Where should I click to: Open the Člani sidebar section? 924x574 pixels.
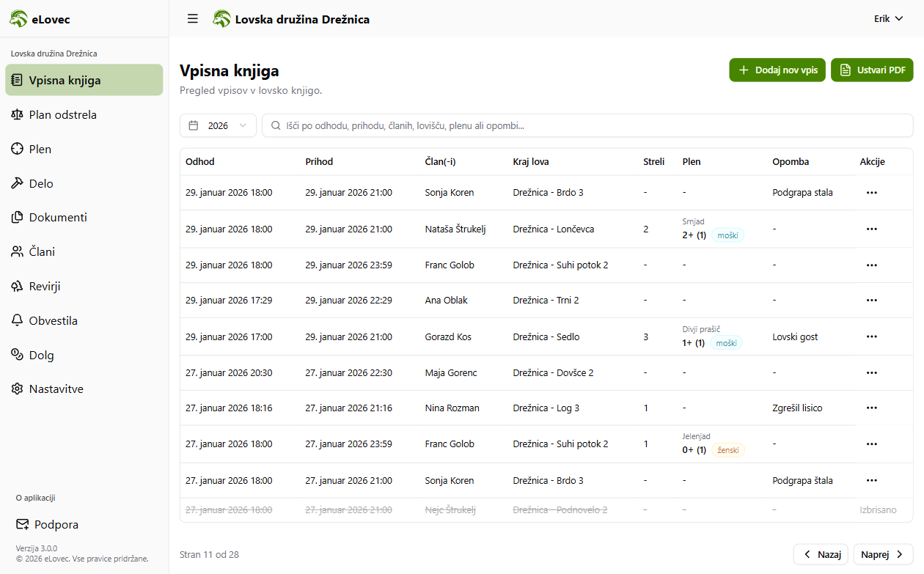click(42, 251)
